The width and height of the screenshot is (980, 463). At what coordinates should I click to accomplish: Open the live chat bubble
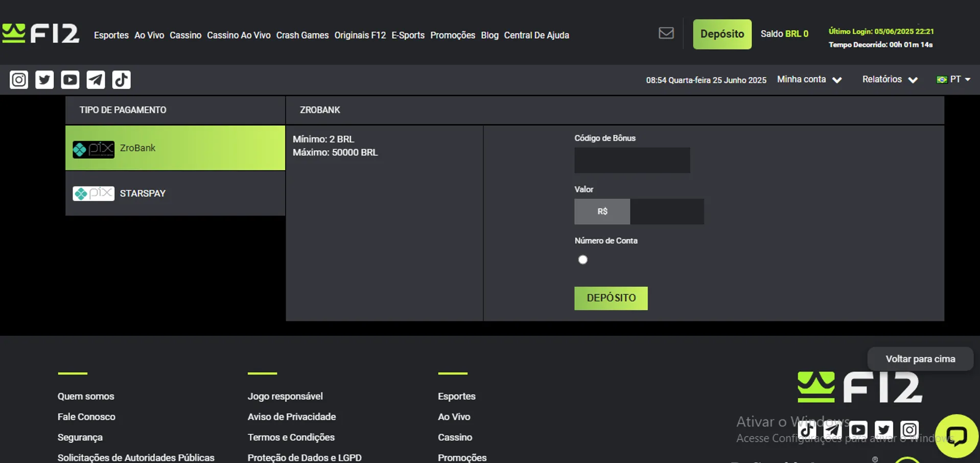pyautogui.click(x=956, y=436)
